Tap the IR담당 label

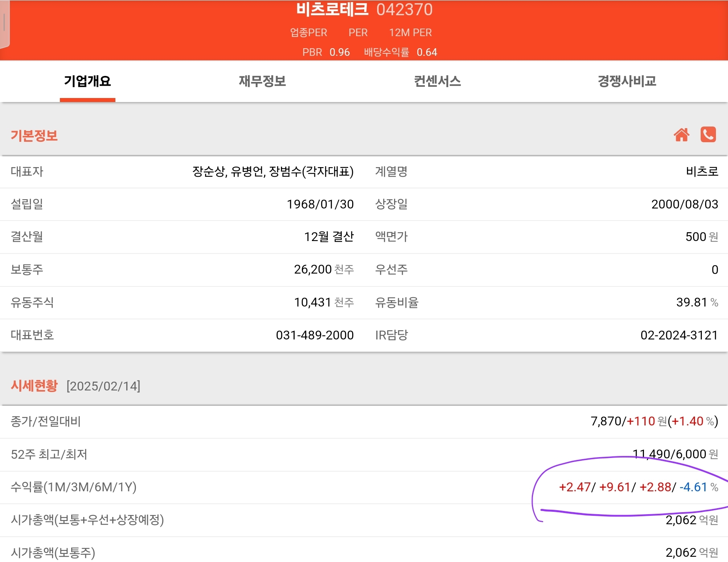[x=392, y=335]
